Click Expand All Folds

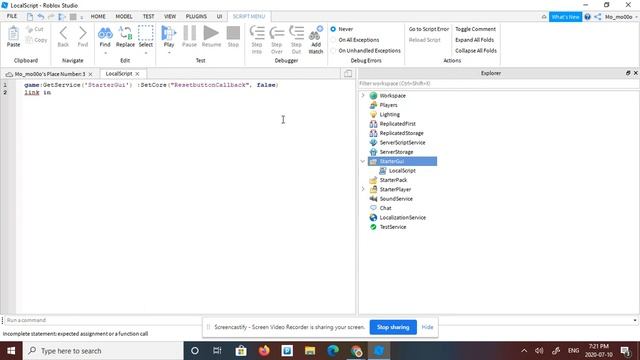(x=474, y=40)
